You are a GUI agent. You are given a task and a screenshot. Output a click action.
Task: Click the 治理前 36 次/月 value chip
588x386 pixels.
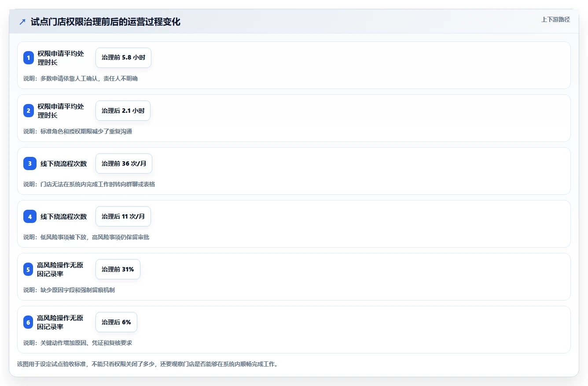(124, 163)
